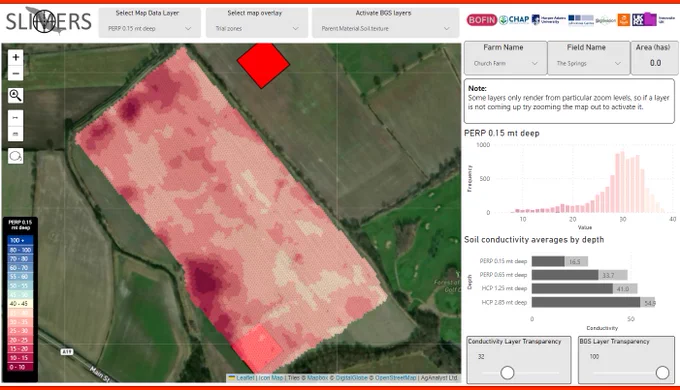Activate the lasso selection tool on map

click(16, 156)
